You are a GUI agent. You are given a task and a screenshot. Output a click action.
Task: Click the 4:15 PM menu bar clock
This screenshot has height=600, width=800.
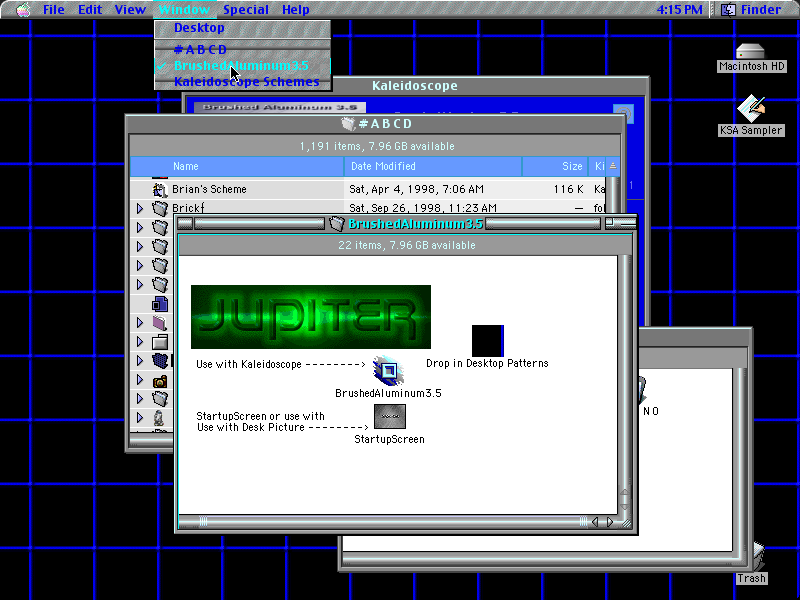679,10
